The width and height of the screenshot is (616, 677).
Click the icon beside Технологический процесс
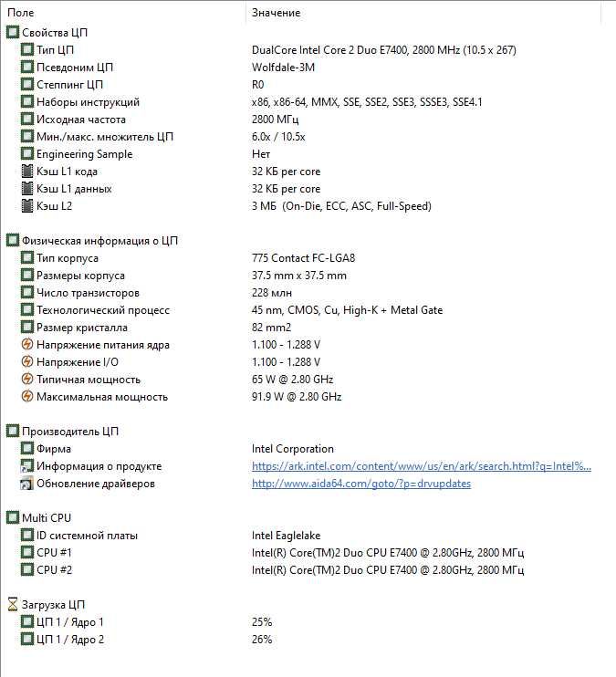point(26,309)
